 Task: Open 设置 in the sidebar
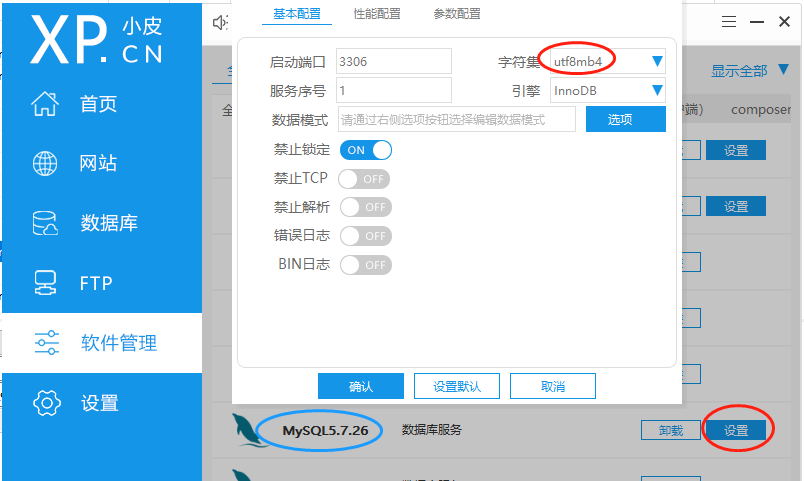(102, 403)
